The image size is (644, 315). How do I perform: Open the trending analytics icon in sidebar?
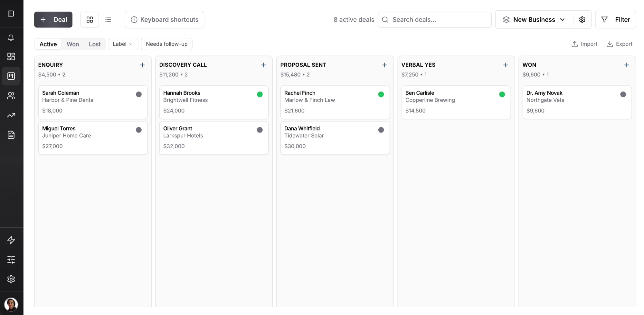[11, 115]
